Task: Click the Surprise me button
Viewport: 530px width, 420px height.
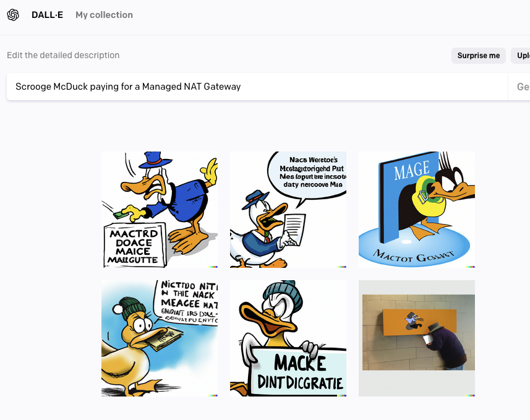Action: coord(478,56)
